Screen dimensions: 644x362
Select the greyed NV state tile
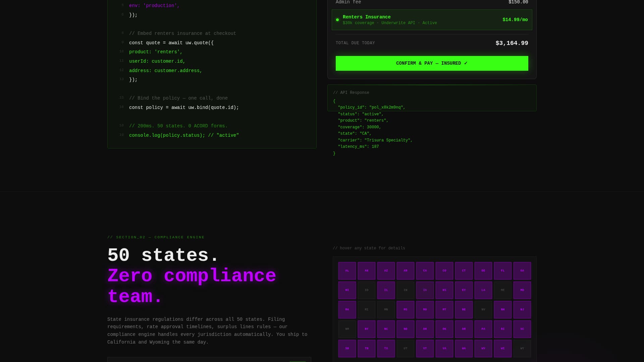click(483, 310)
